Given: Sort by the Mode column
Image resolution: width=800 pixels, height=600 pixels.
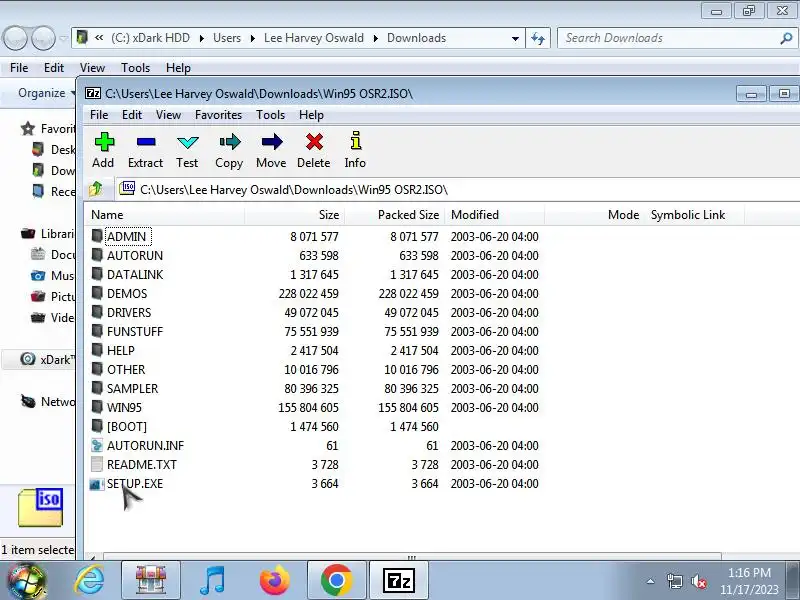Looking at the screenshot, I should click(594, 215).
